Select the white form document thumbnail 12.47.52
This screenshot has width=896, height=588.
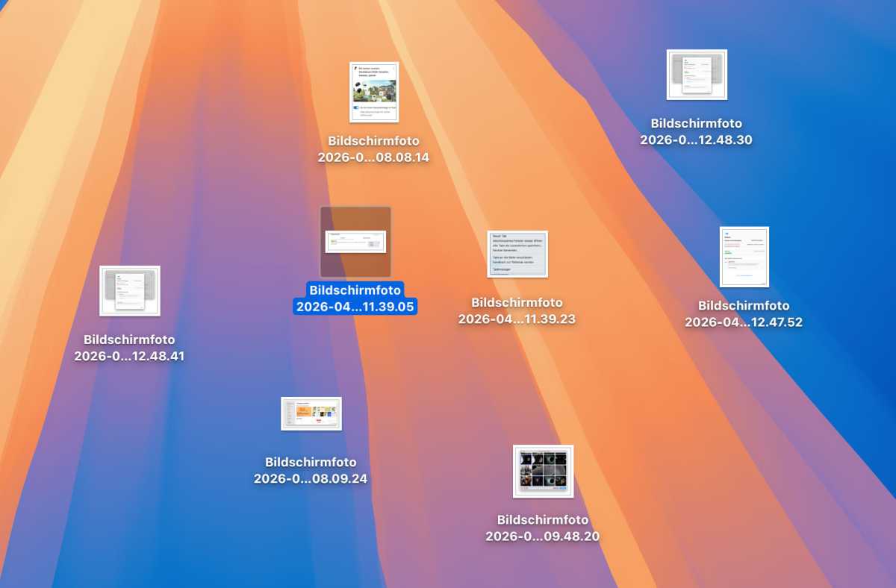[x=744, y=257]
